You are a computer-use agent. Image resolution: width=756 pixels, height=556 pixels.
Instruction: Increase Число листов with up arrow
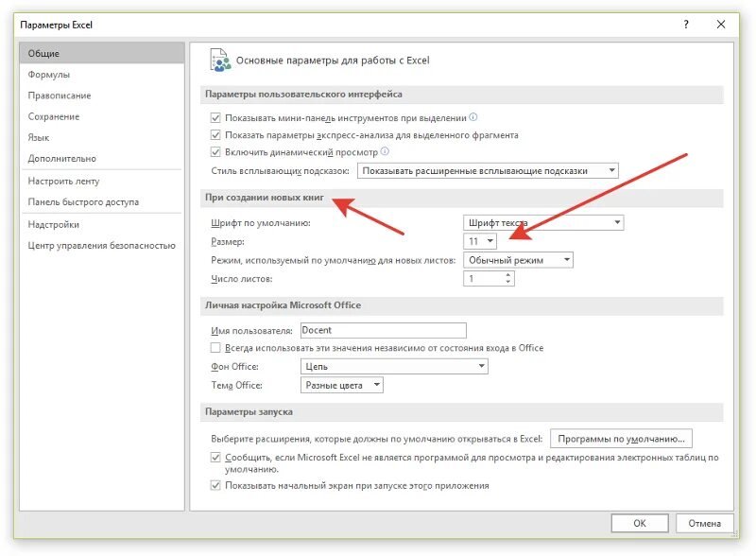pos(508,275)
